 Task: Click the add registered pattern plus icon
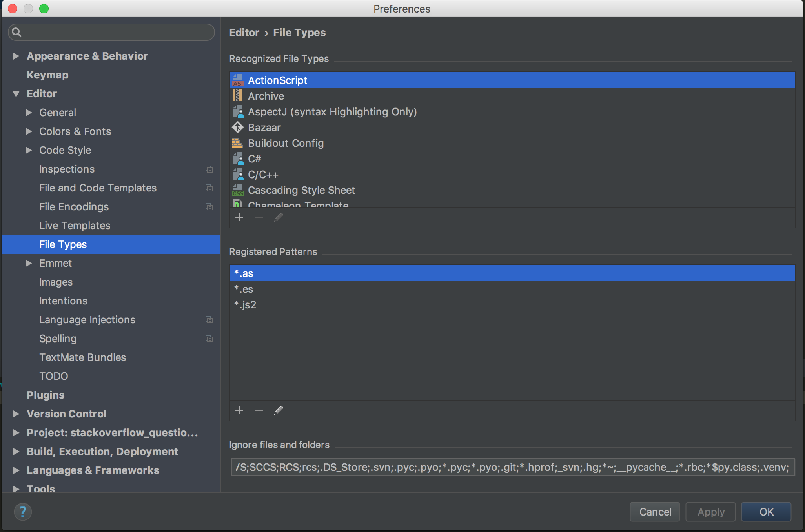click(239, 410)
